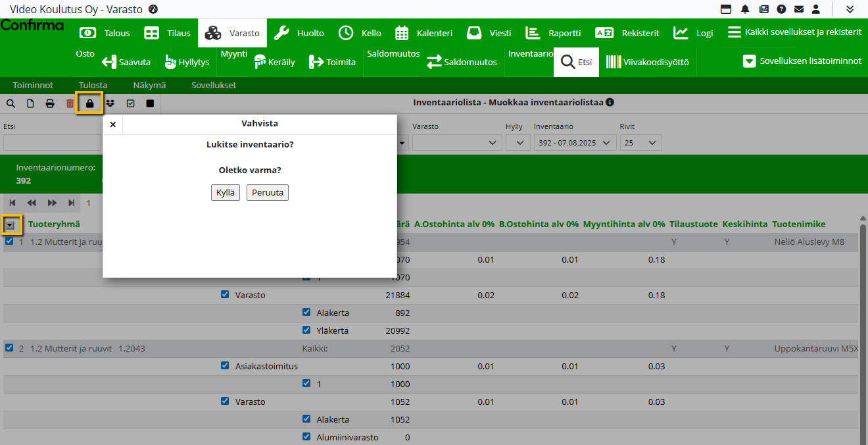
Task: Close the Vahvista dialog with X
Action: (x=113, y=124)
